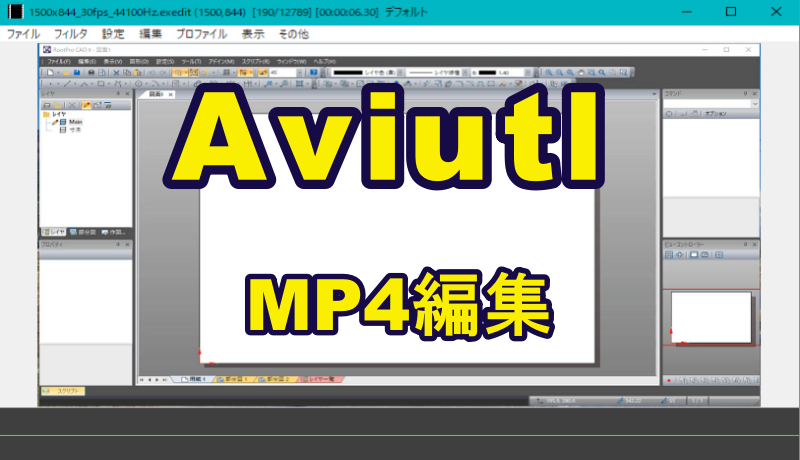800x460 pixels.
Task: Select the 図面1 document tab
Action: point(155,93)
